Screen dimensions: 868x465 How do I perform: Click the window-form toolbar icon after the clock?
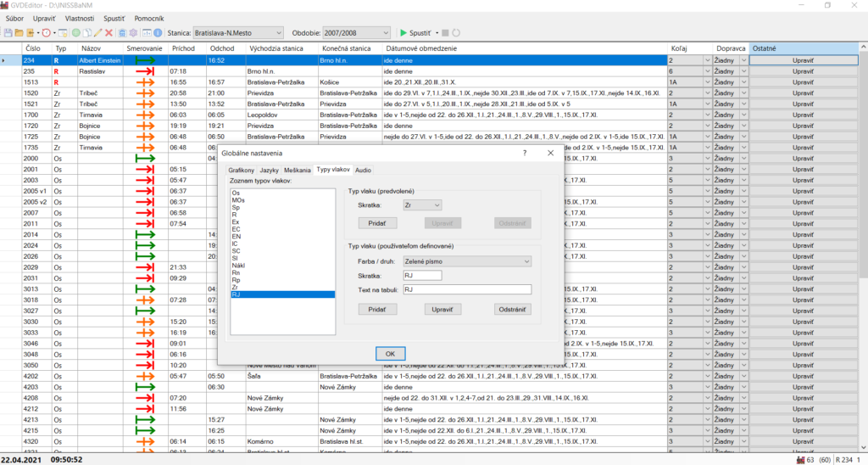tap(63, 33)
